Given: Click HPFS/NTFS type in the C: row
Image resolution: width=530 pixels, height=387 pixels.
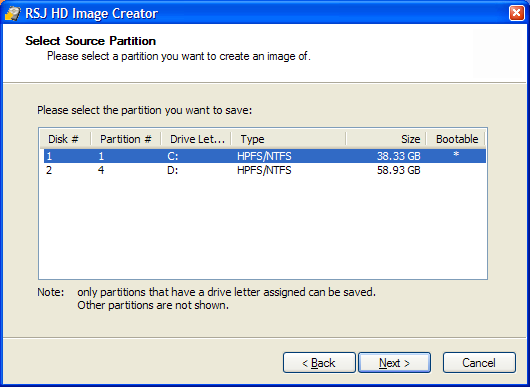Looking at the screenshot, I should (x=264, y=156).
